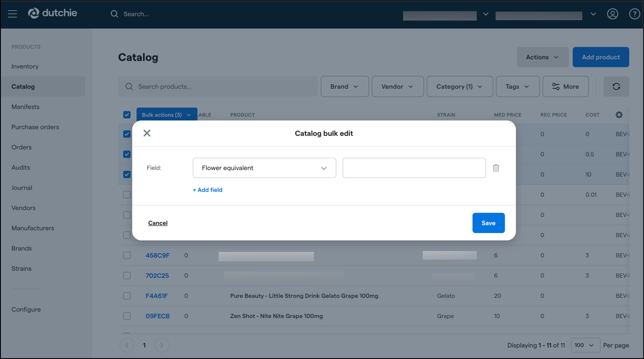Open the table column settings gear
The image size is (644, 359).
619,115
